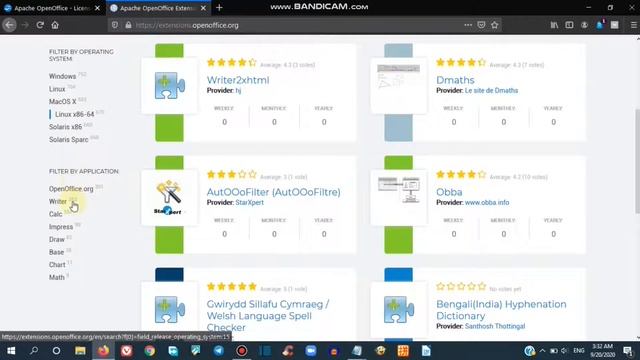The width and height of the screenshot is (640, 360).
Task: Filter by Impress application
Action: tap(61, 227)
